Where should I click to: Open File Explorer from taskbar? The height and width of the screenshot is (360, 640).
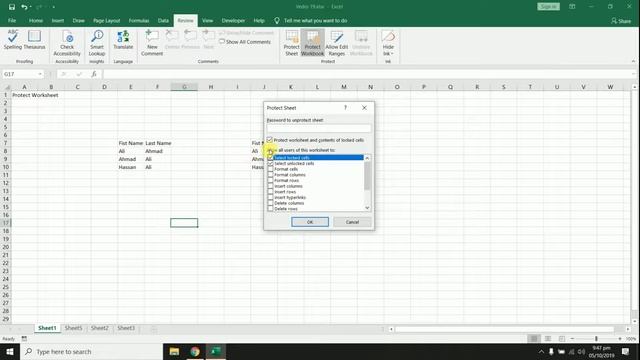pos(174,351)
